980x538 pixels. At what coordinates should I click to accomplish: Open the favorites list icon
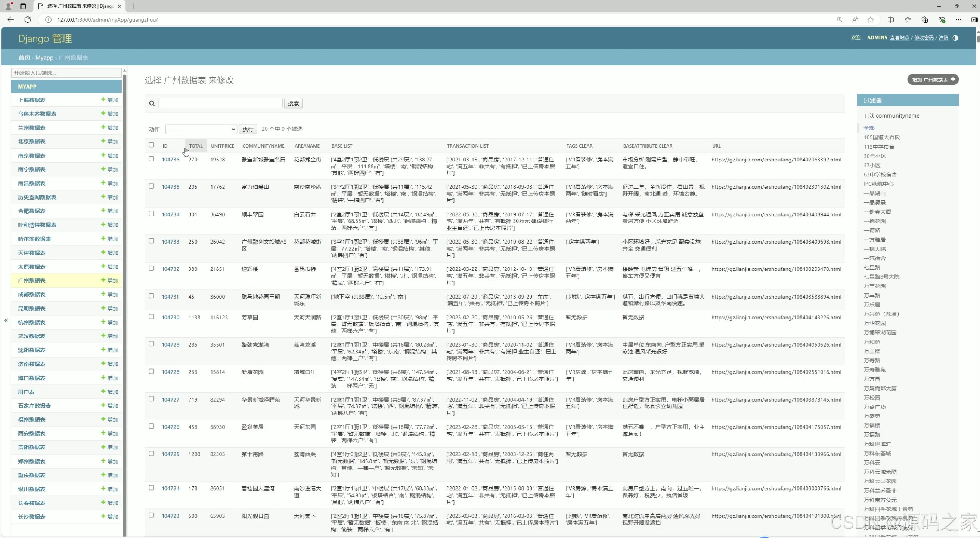(908, 20)
